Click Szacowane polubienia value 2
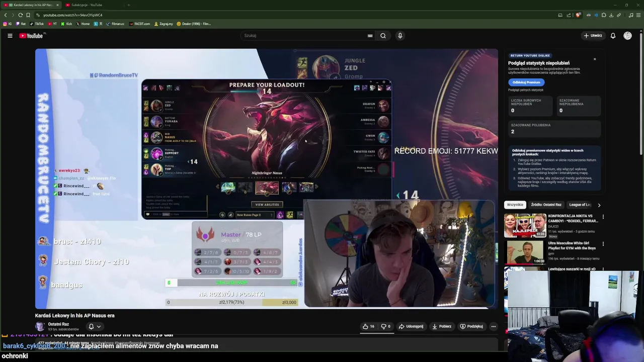The image size is (644, 362). (513, 132)
